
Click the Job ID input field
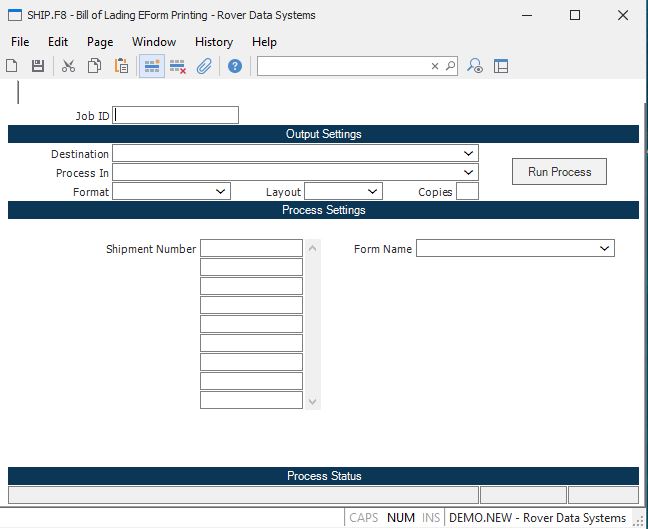176,115
